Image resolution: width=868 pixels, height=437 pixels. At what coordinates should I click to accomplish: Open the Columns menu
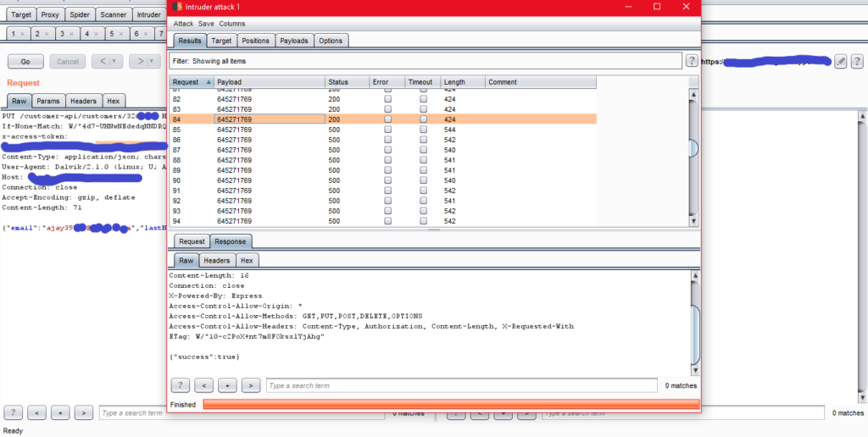[231, 24]
